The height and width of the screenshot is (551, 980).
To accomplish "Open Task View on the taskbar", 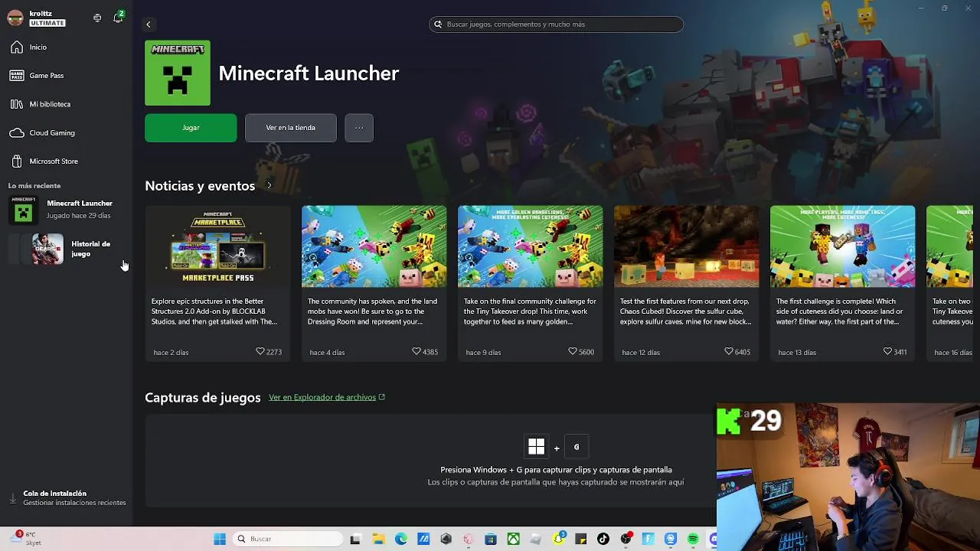I will (x=355, y=539).
